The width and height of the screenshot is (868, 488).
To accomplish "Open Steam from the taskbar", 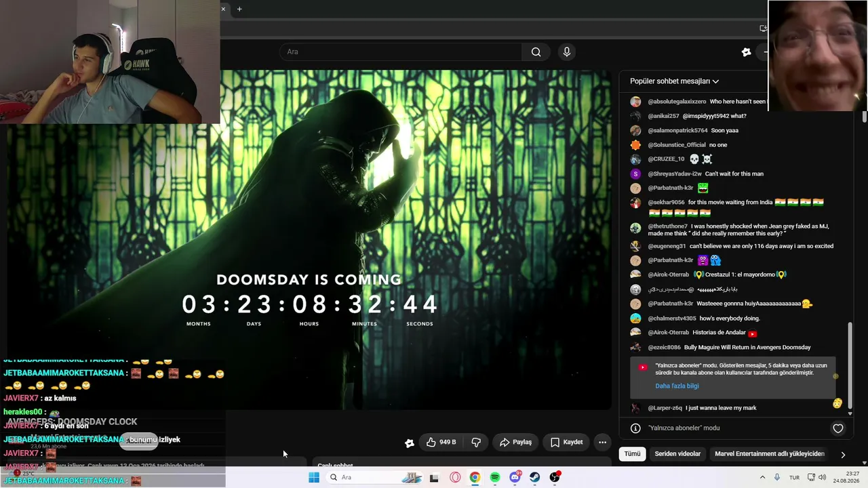I will click(x=535, y=477).
